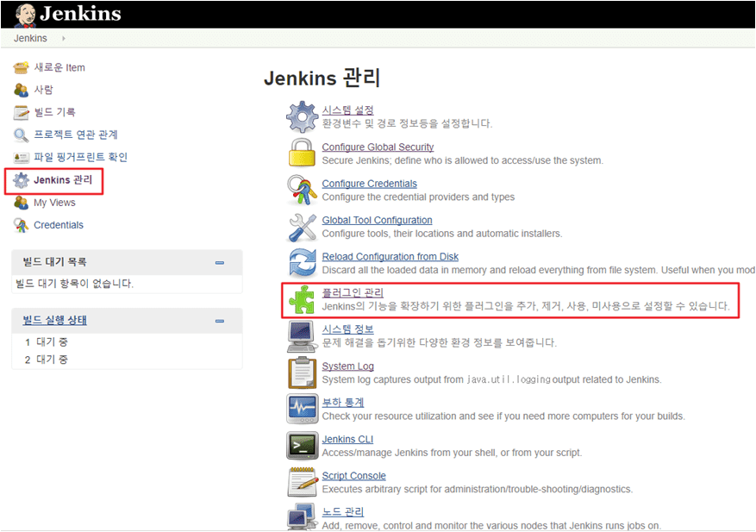Open Credentials sidebar link
Viewport: 756px width, 532px height.
point(59,225)
